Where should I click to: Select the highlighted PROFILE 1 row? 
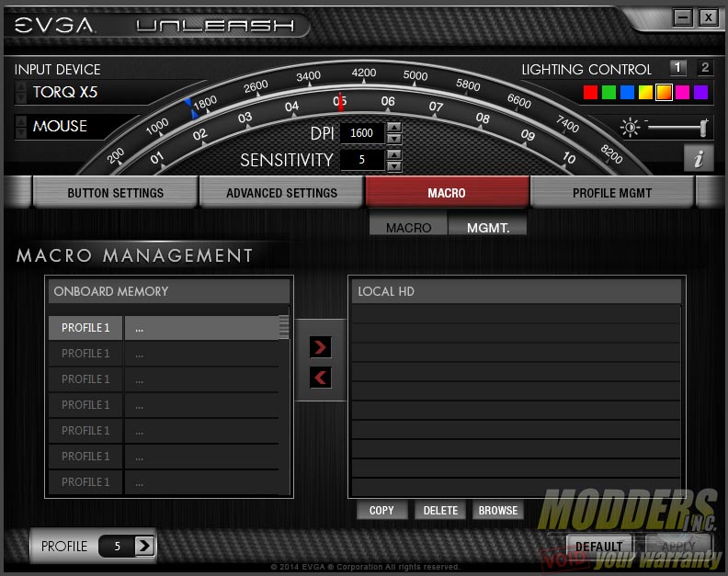click(x=164, y=328)
